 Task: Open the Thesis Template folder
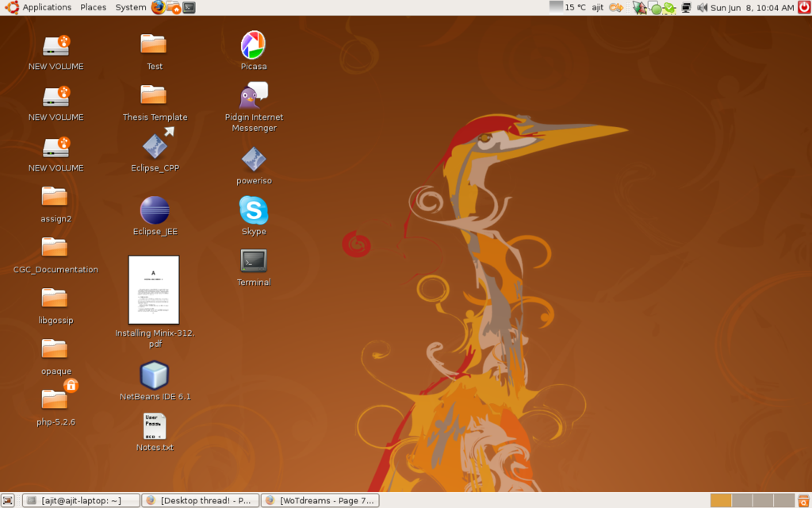click(154, 95)
